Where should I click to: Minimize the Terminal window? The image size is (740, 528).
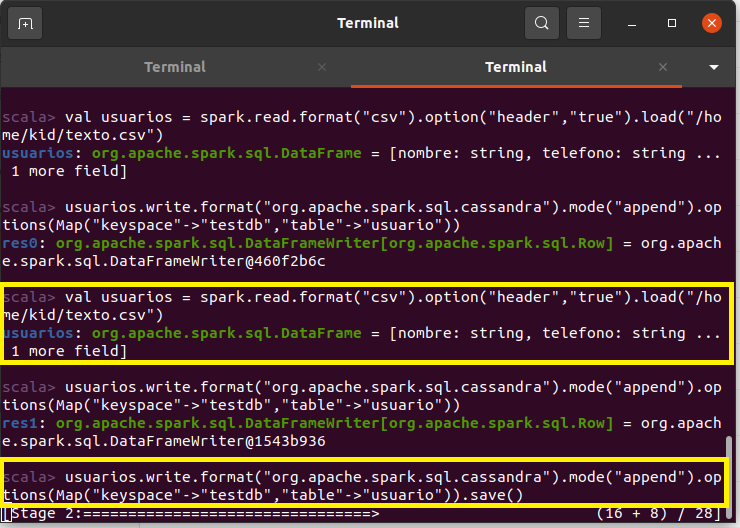[632, 23]
